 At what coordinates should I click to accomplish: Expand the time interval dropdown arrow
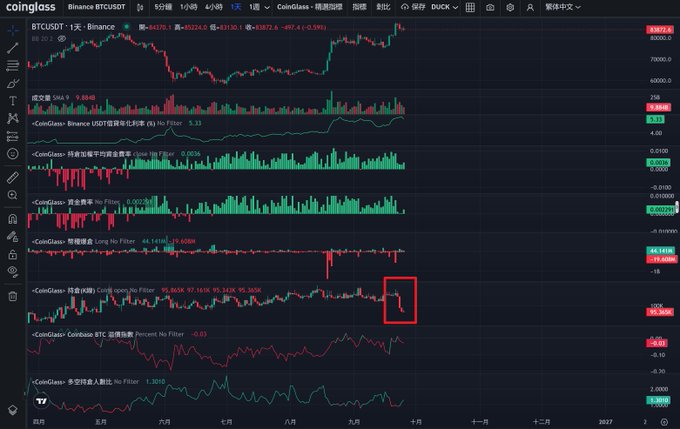click(267, 7)
